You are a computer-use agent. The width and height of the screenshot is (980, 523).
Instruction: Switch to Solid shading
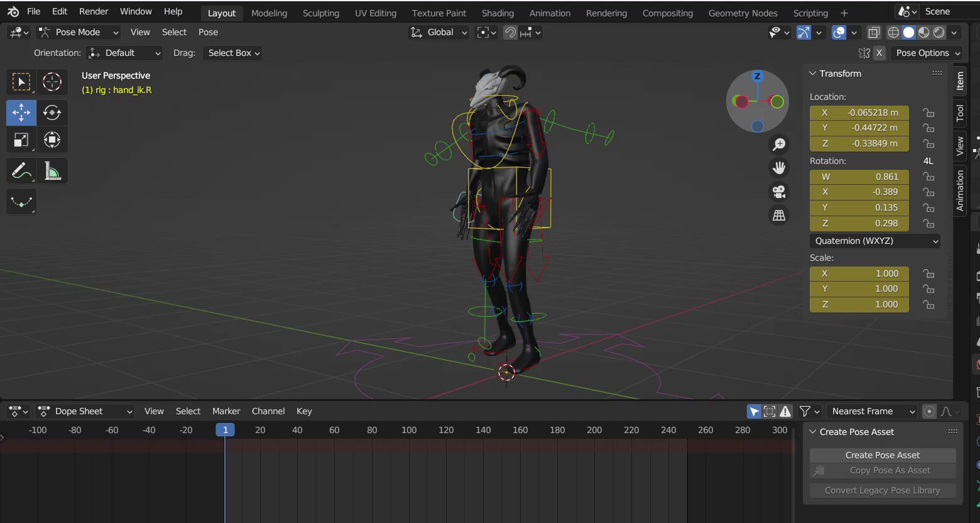click(x=908, y=32)
